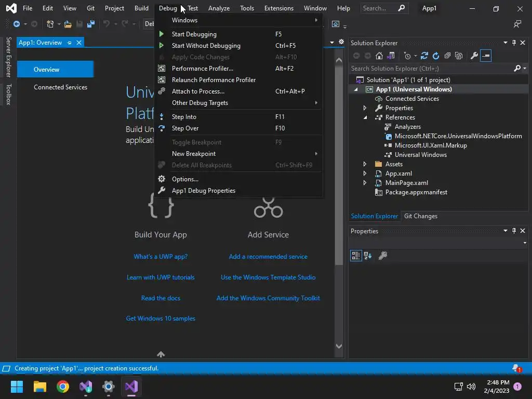The image size is (532, 399).
Task: Switch to the Git Changes tab
Action: tap(421, 216)
